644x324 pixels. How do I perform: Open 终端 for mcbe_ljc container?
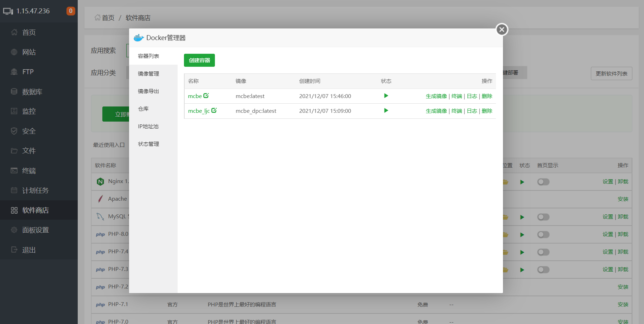pyautogui.click(x=457, y=111)
